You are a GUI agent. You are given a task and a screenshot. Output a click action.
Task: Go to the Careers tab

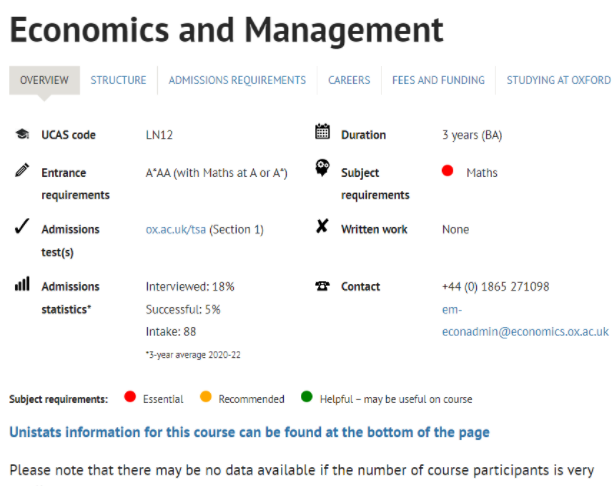tap(349, 80)
